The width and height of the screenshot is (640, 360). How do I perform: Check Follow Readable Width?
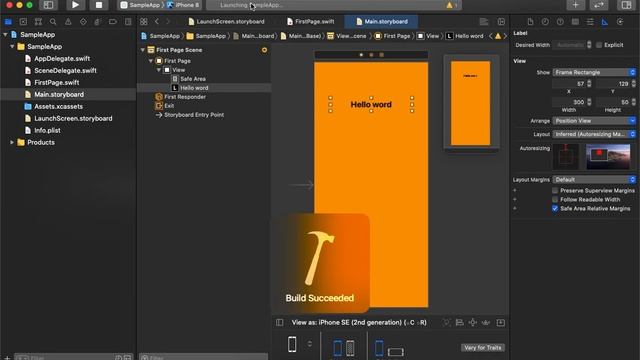(x=555, y=200)
